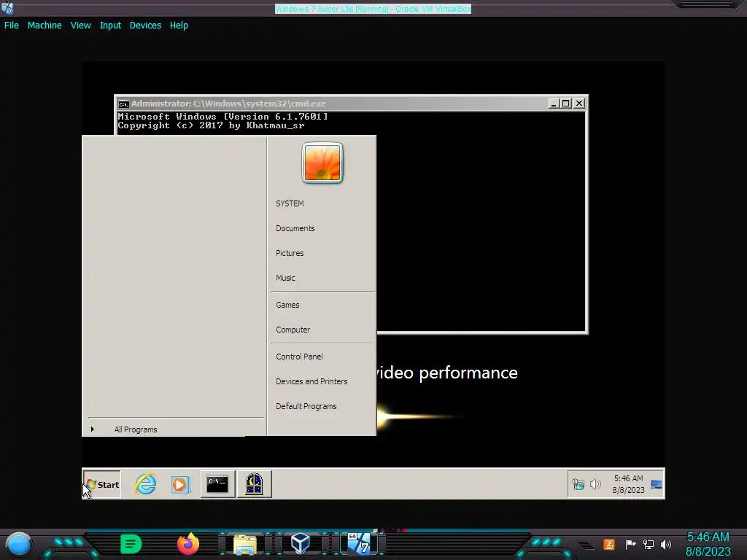Viewport: 747px width, 560px height.
Task: Open Default Programs
Action: pyautogui.click(x=306, y=406)
